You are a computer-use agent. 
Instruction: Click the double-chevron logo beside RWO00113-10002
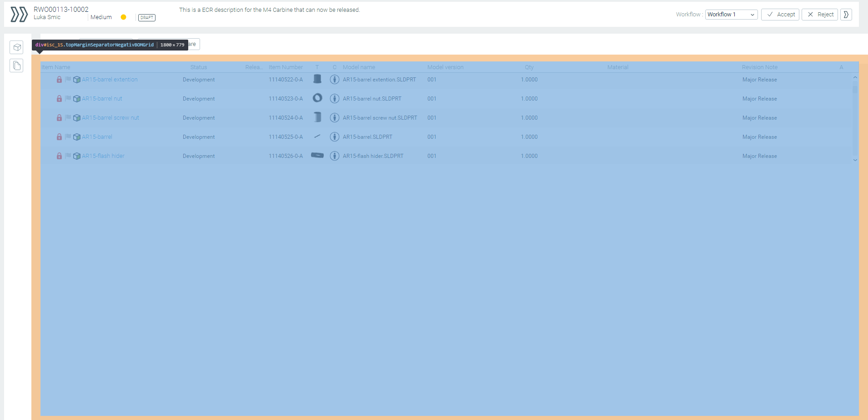tap(19, 14)
